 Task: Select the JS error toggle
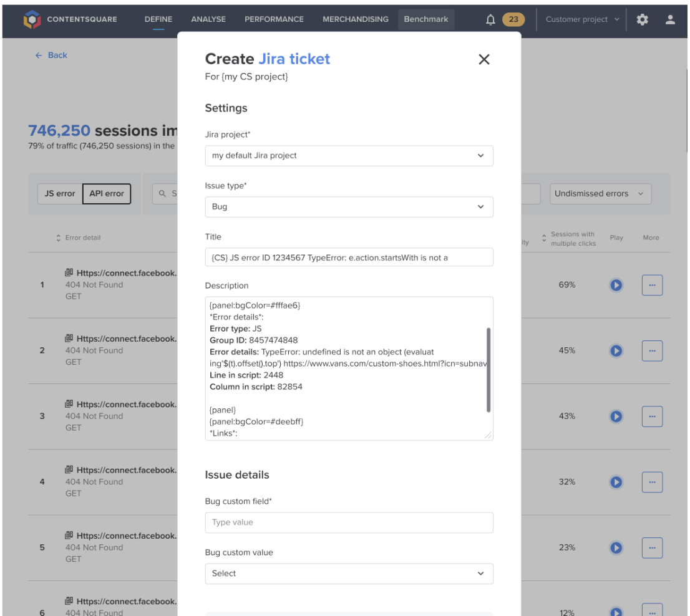60,194
